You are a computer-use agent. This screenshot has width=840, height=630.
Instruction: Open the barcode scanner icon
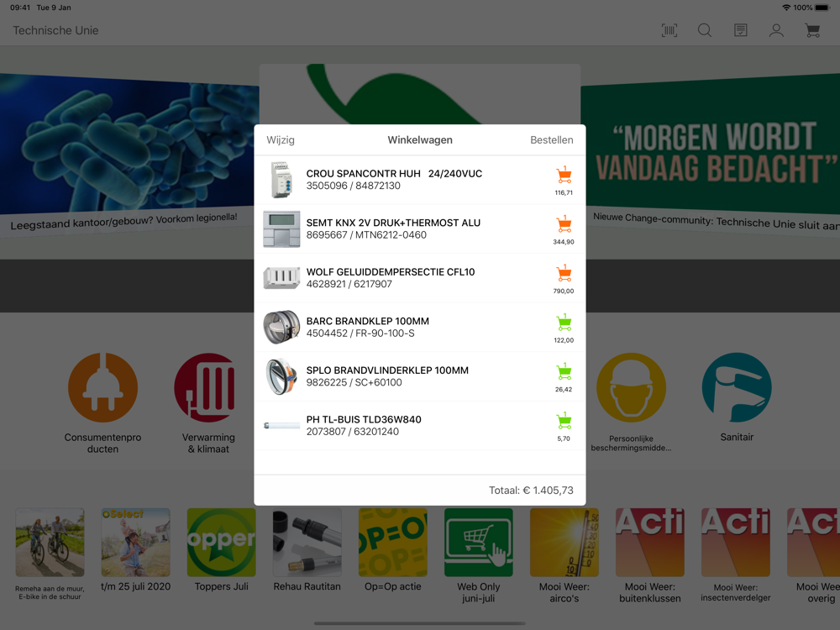[669, 30]
